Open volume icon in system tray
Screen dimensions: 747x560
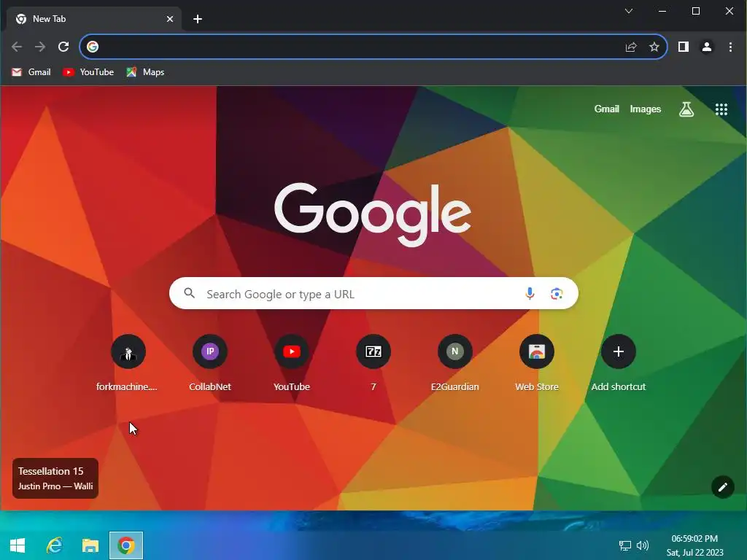click(x=642, y=545)
